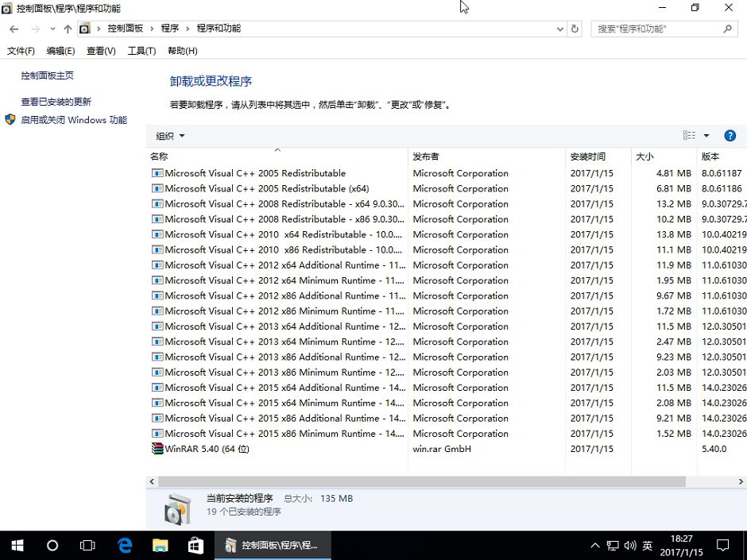Viewport: 747px width, 560px height.
Task: Click the shield icon beside Windows 功能
Action: [10, 119]
